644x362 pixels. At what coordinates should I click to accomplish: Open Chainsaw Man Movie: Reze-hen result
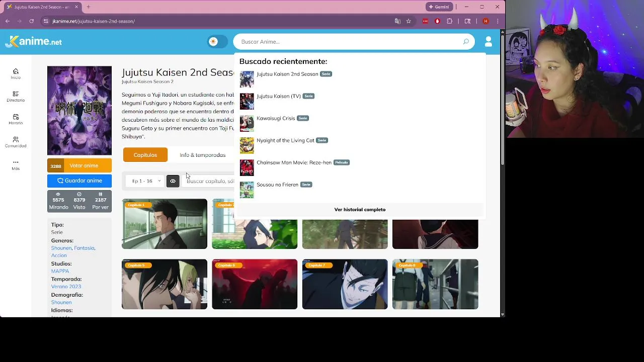coord(294,162)
